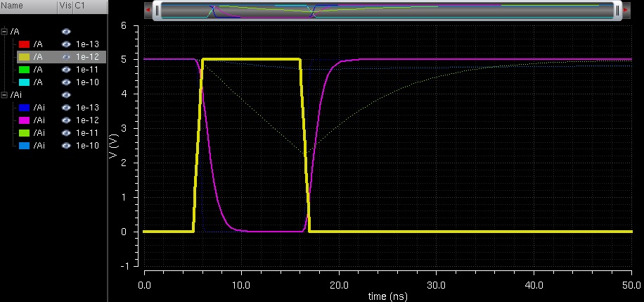The height and width of the screenshot is (302, 644).
Task: Toggle eye icon for /A 1e-12 trace
Action: pyautogui.click(x=66, y=57)
